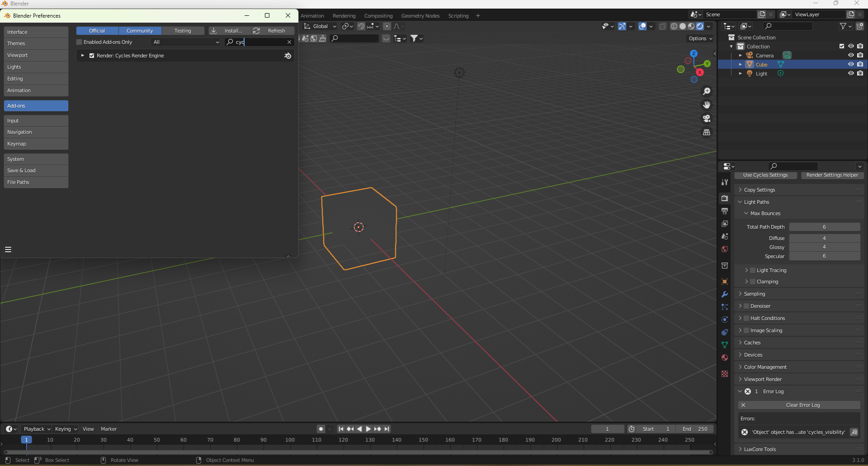This screenshot has width=868, height=466.
Task: Click the Use Cycles Settings button
Action: 765,175
